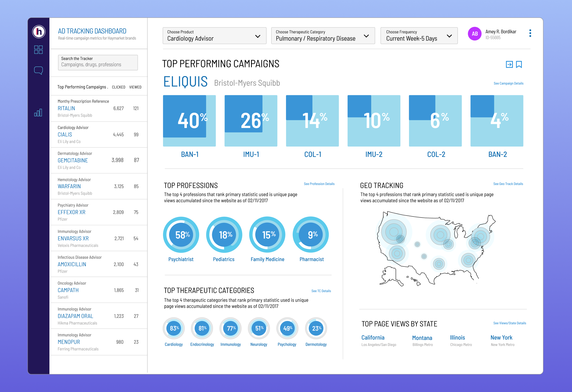572x392 pixels.
Task: Open See Geo Track Details link
Action: 508,184
